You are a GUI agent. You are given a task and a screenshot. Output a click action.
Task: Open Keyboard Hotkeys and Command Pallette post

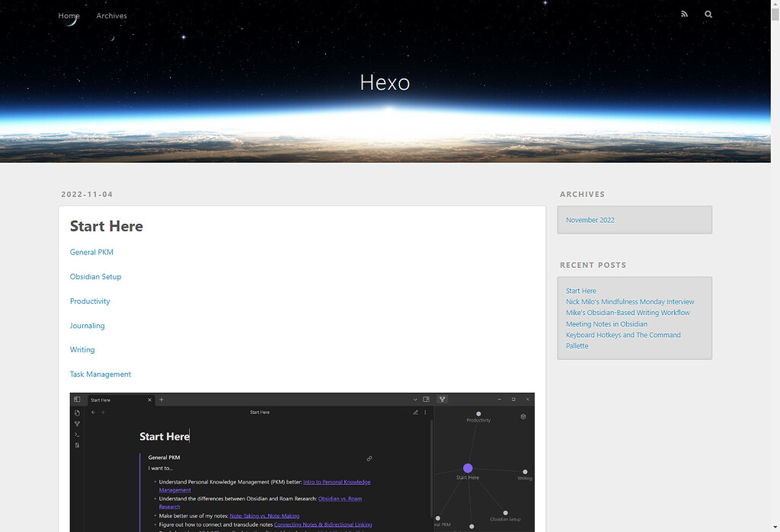(x=623, y=335)
